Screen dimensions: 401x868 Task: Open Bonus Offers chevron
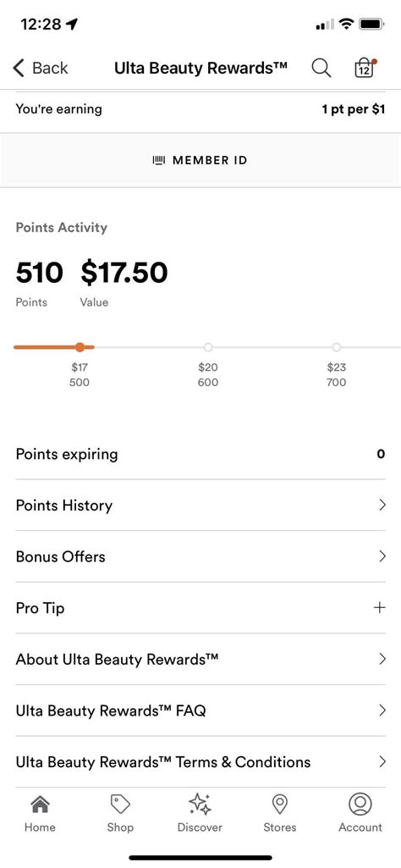coord(382,556)
